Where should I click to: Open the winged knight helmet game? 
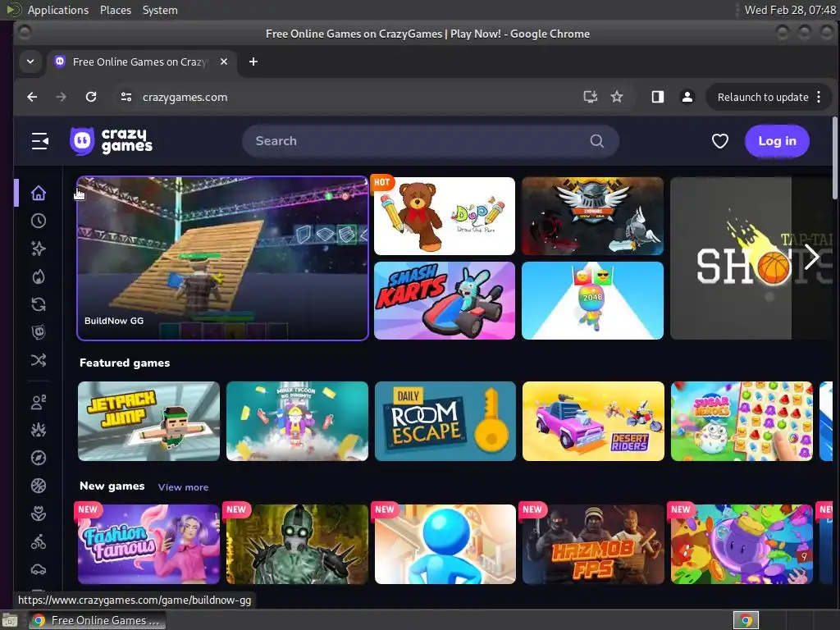[592, 216]
